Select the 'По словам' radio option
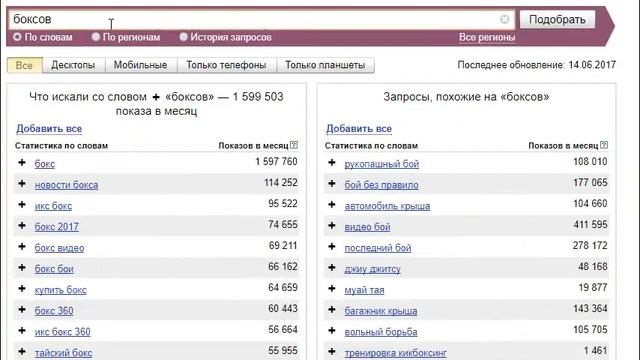 coord(17,37)
